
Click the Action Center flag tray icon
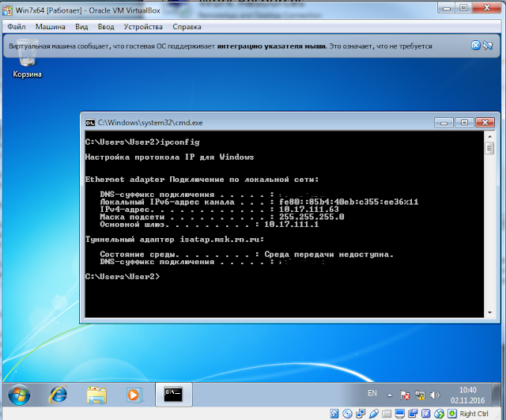click(405, 395)
